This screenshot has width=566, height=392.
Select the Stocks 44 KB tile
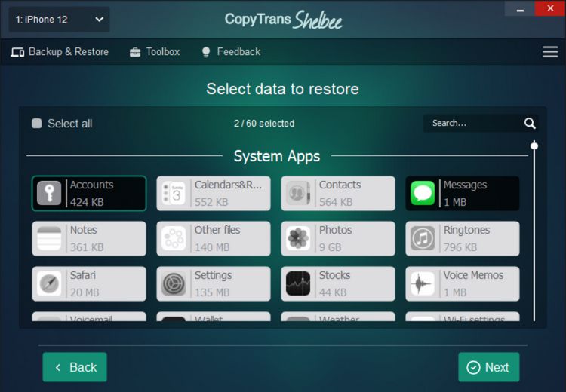pos(338,283)
